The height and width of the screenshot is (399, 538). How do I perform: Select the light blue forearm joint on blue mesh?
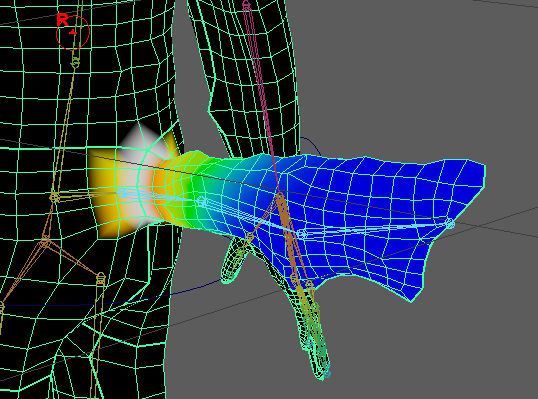[302, 234]
